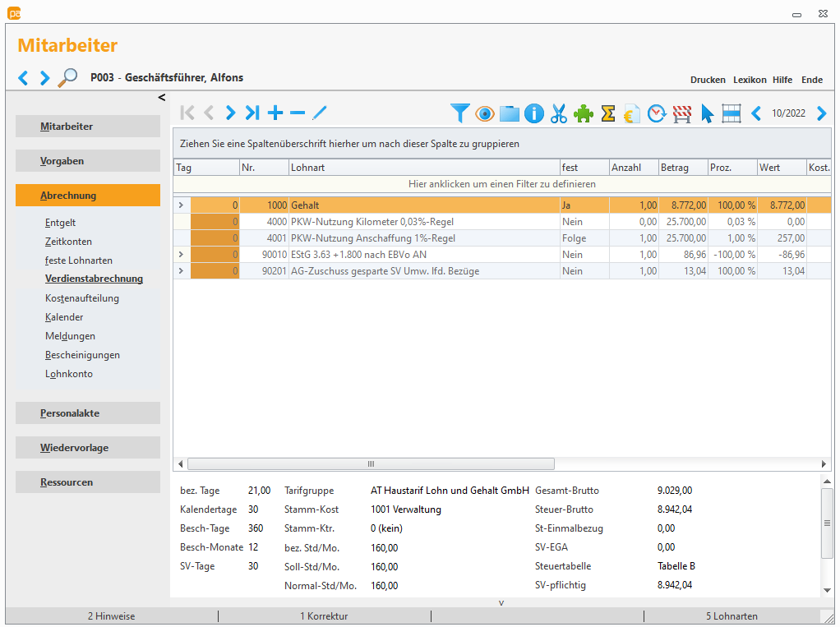
Task: Select Kostenaufteilung in the sidebar
Action: pyautogui.click(x=82, y=298)
